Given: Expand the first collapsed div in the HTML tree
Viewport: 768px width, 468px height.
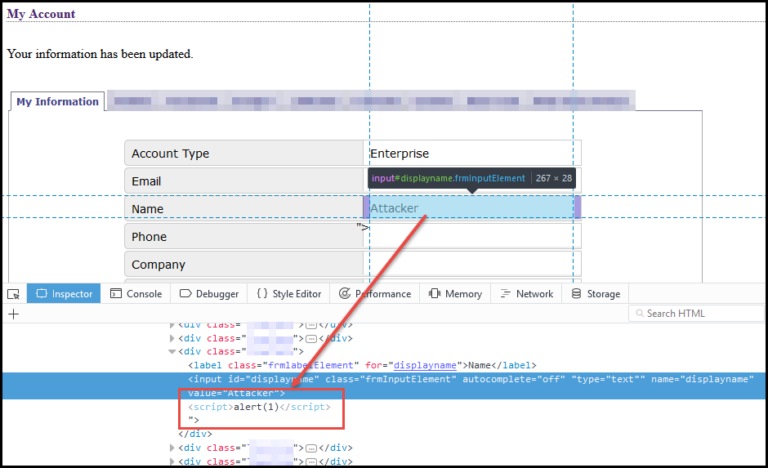Looking at the screenshot, I should tap(172, 325).
